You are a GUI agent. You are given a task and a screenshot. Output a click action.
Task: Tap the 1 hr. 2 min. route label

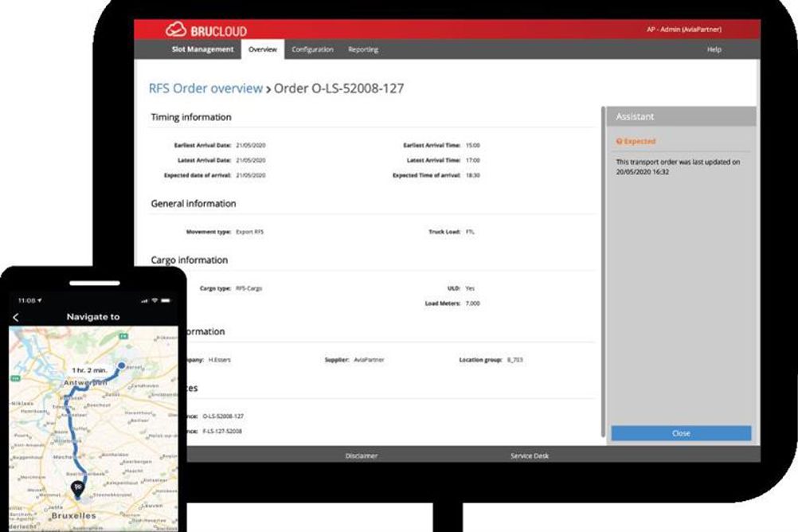[89, 370]
